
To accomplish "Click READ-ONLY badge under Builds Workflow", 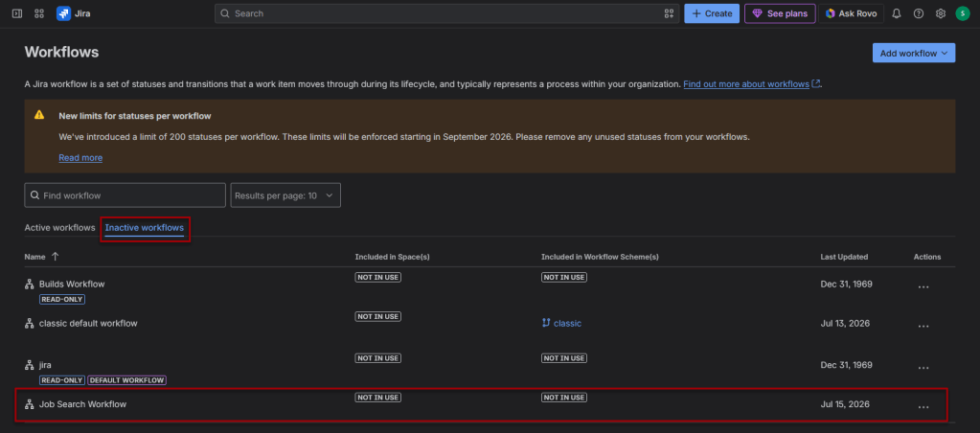I will click(62, 299).
